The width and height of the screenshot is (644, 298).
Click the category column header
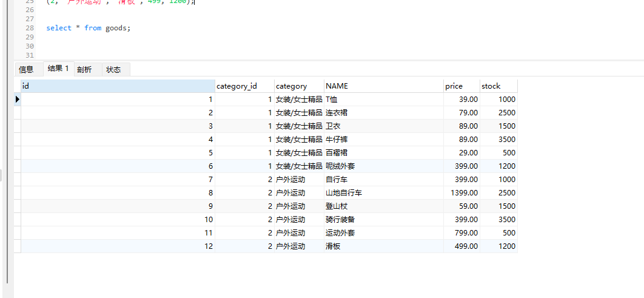click(299, 86)
